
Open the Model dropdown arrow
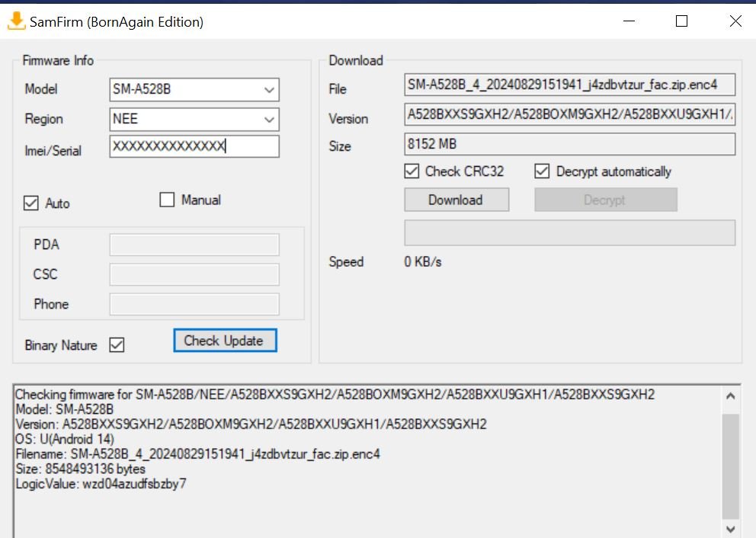269,90
